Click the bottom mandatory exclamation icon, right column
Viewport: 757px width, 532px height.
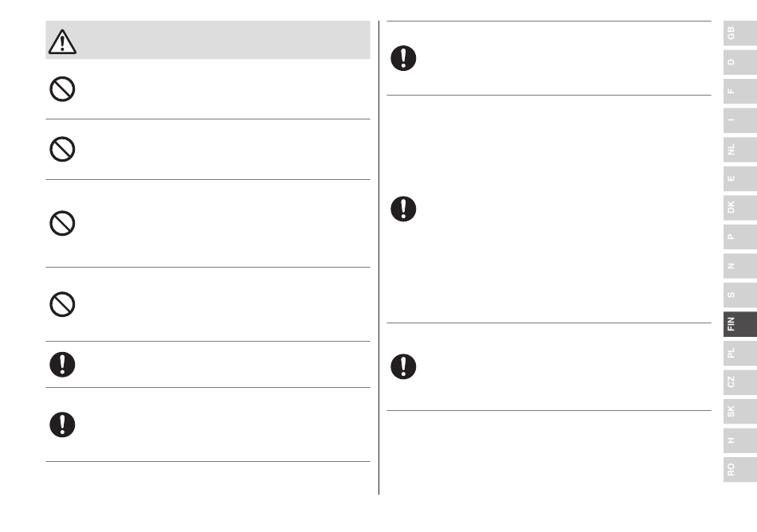point(403,366)
